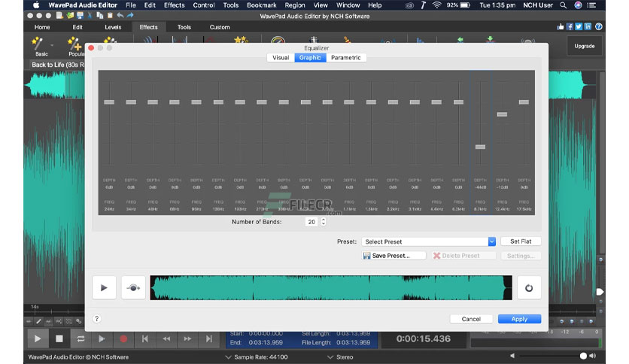Open the Region menu
This screenshot has width=629, height=364.
[295, 5]
